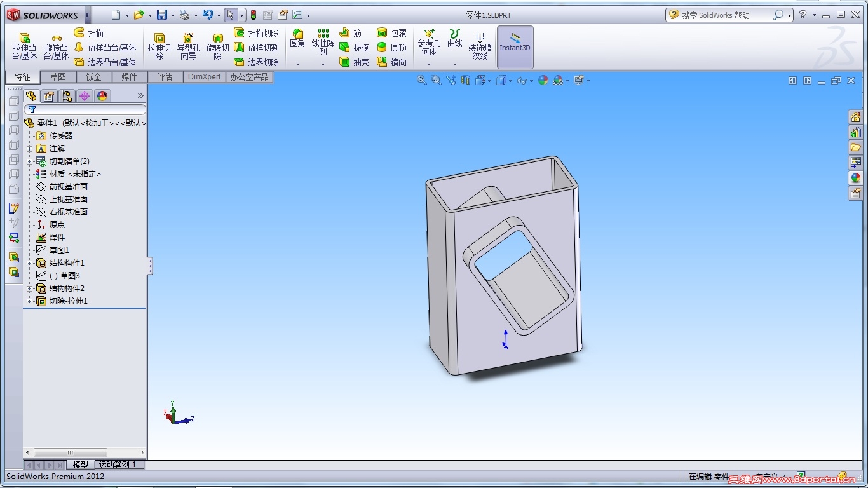
Task: Choose the 边界切除 boundary cut feature
Action: [257, 62]
